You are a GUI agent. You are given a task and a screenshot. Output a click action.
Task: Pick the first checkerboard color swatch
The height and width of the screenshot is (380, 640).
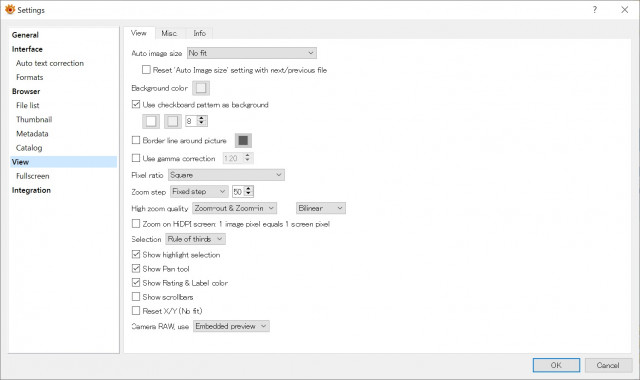(151, 121)
